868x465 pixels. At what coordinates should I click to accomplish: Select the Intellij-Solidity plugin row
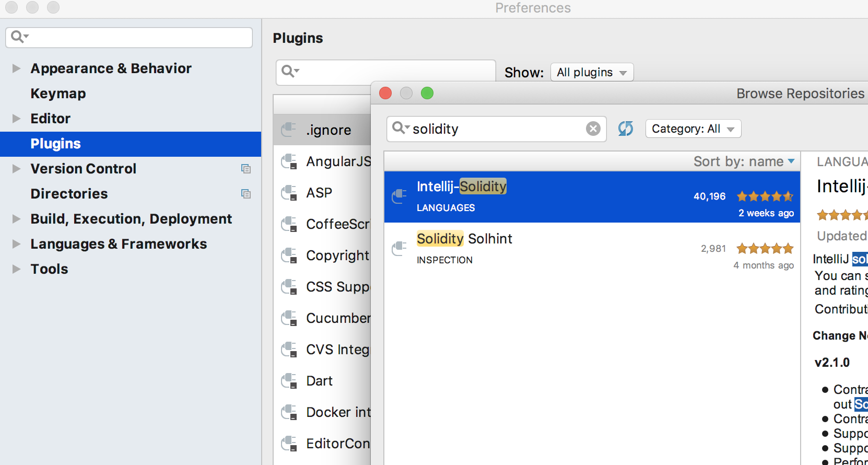tap(592, 197)
